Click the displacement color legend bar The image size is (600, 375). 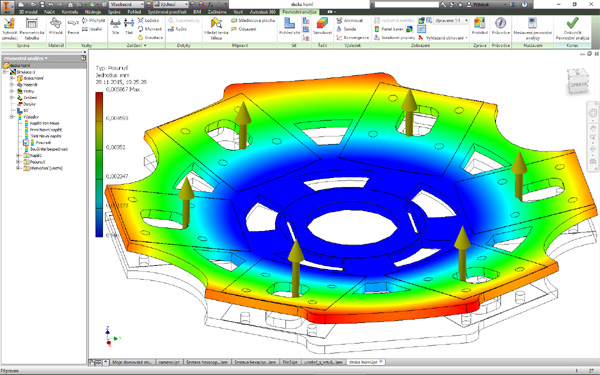pos(99,165)
